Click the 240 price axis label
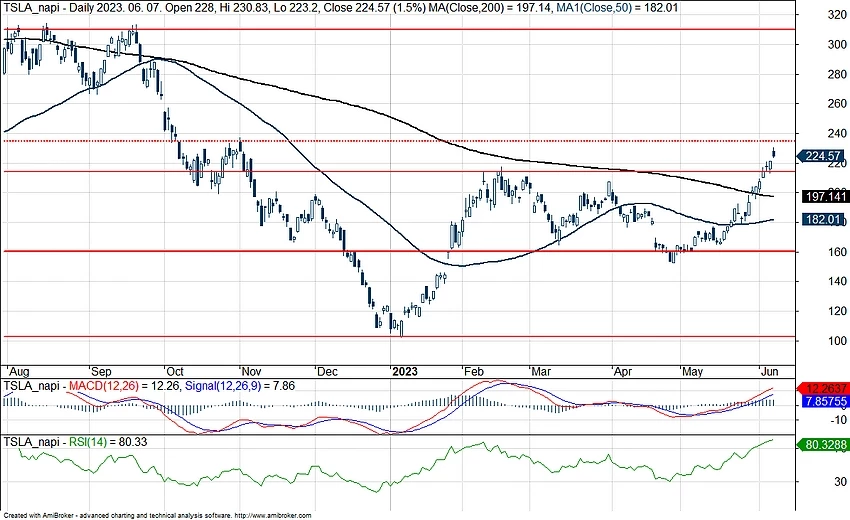The width and height of the screenshot is (850, 520). pyautogui.click(x=836, y=133)
